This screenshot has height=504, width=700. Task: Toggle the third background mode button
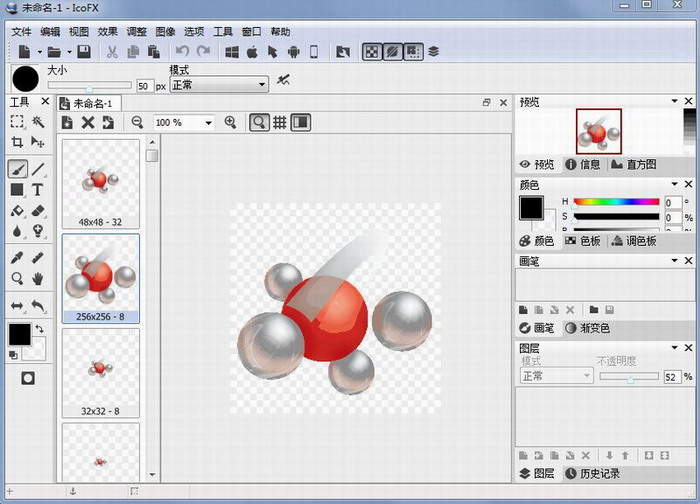coord(413,52)
